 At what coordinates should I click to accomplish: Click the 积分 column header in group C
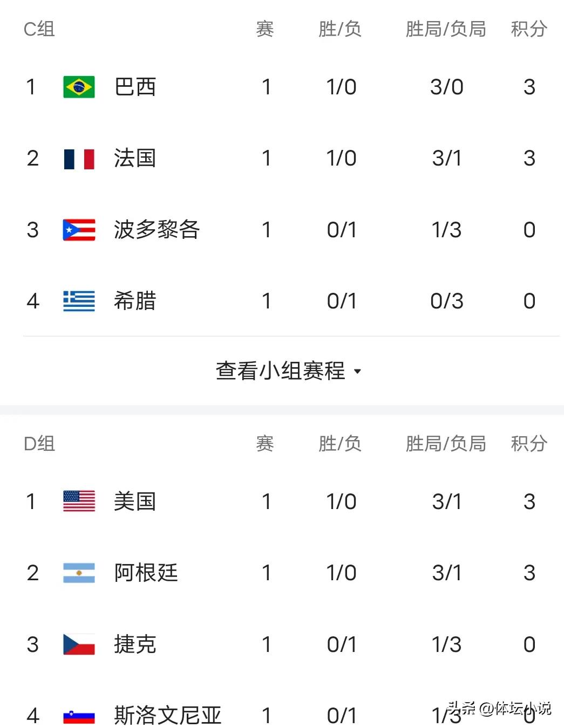(x=529, y=29)
